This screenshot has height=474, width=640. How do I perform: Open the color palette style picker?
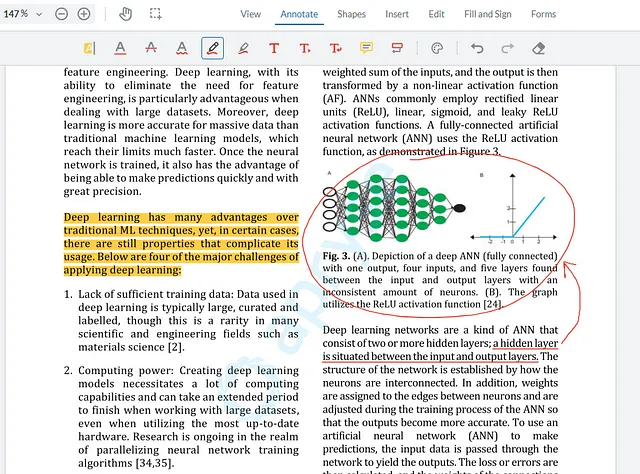click(437, 48)
